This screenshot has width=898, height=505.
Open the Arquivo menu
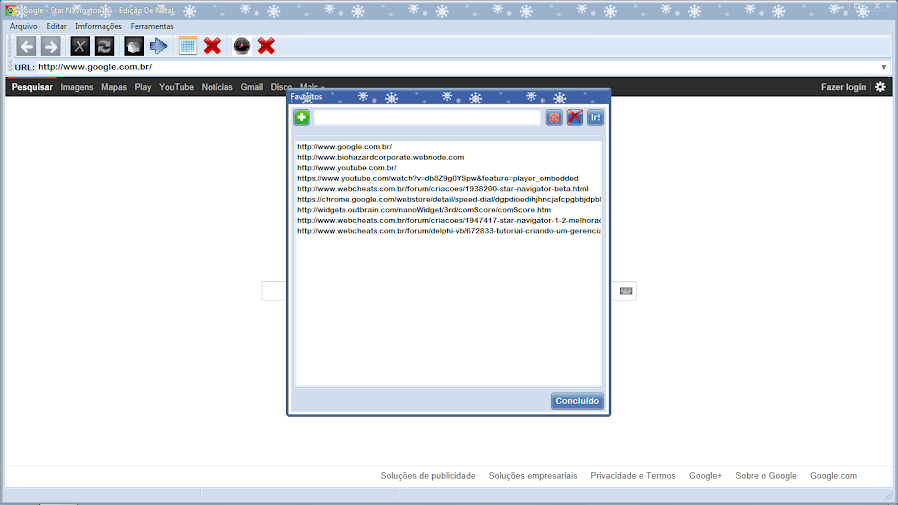pos(23,26)
